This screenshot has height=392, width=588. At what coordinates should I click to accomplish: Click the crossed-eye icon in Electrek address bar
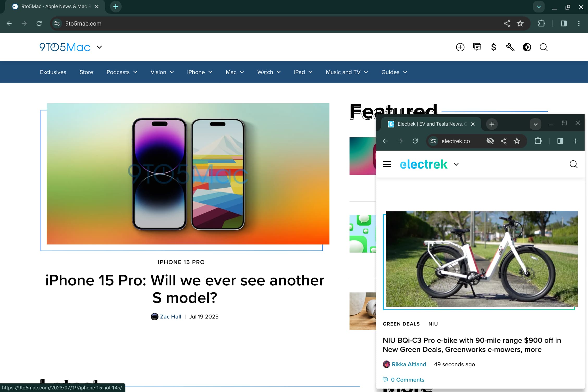tap(490, 141)
